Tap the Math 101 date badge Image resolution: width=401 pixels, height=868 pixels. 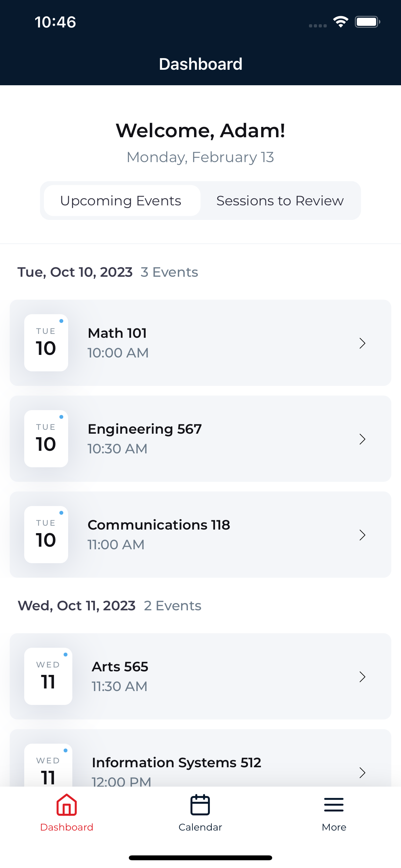(x=46, y=343)
